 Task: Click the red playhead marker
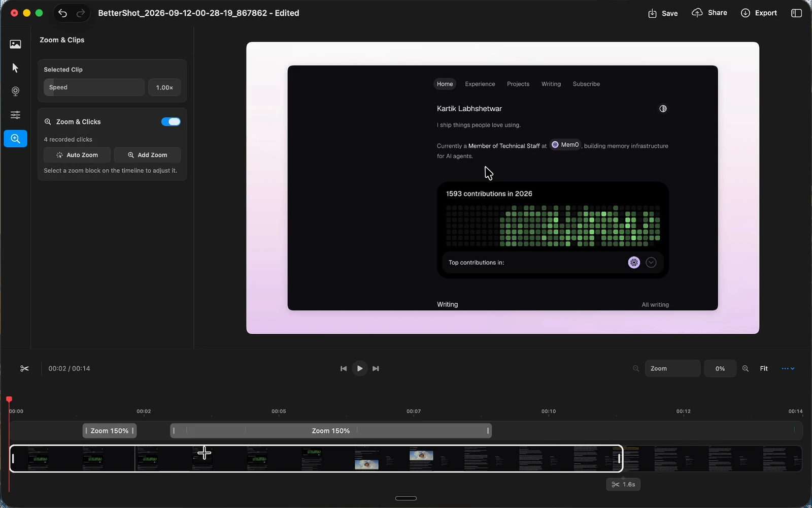(9, 400)
